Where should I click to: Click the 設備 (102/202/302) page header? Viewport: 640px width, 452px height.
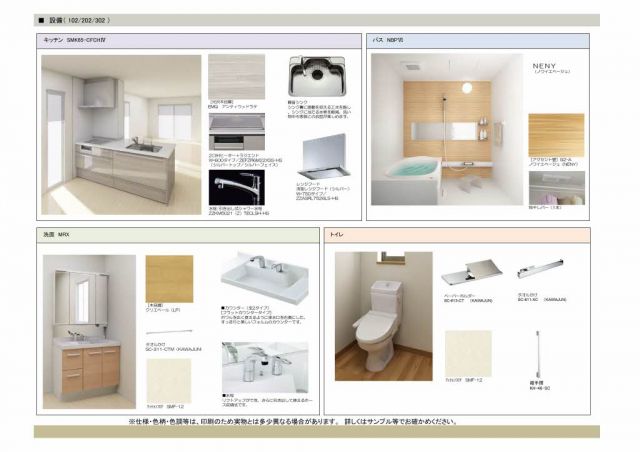[x=76, y=19]
